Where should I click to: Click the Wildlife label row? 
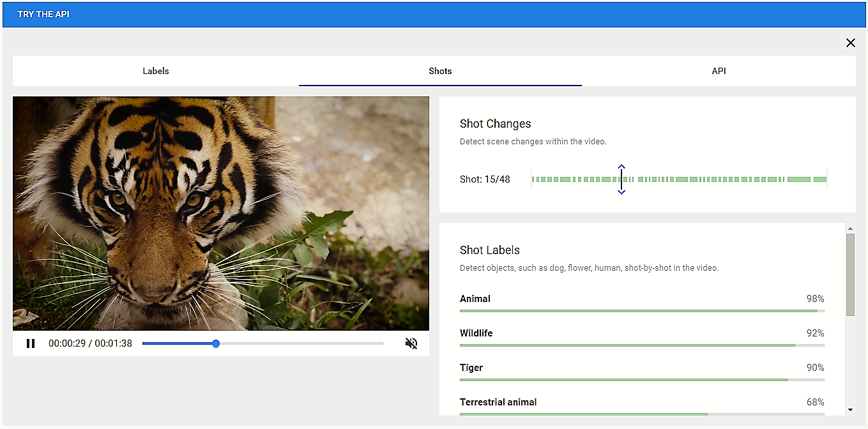point(476,333)
